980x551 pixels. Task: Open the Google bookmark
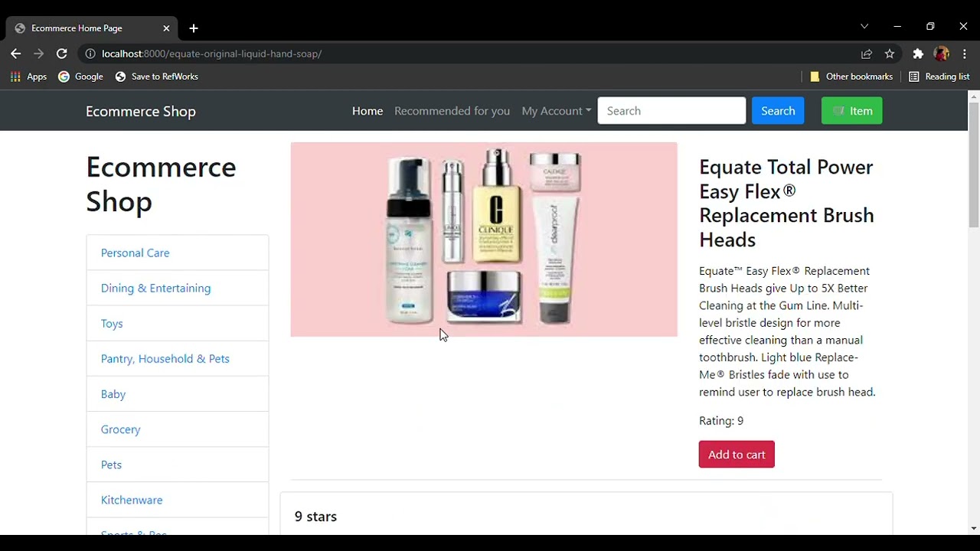click(80, 77)
